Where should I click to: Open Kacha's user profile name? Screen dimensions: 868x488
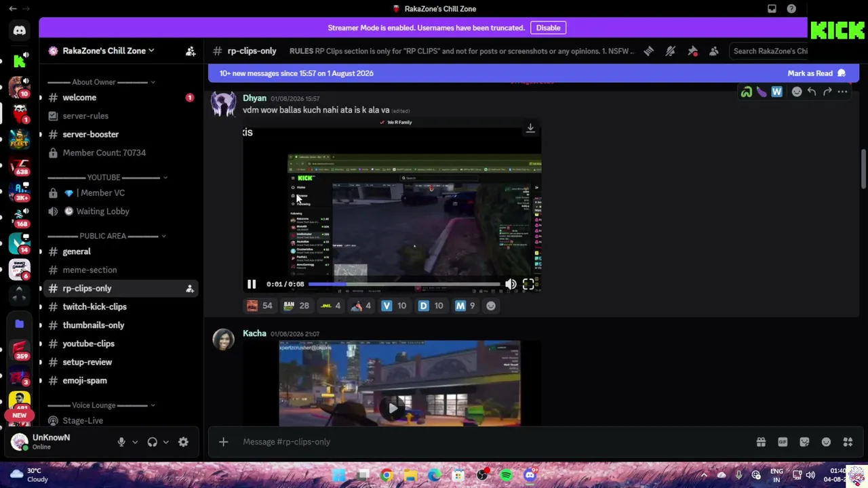point(254,333)
